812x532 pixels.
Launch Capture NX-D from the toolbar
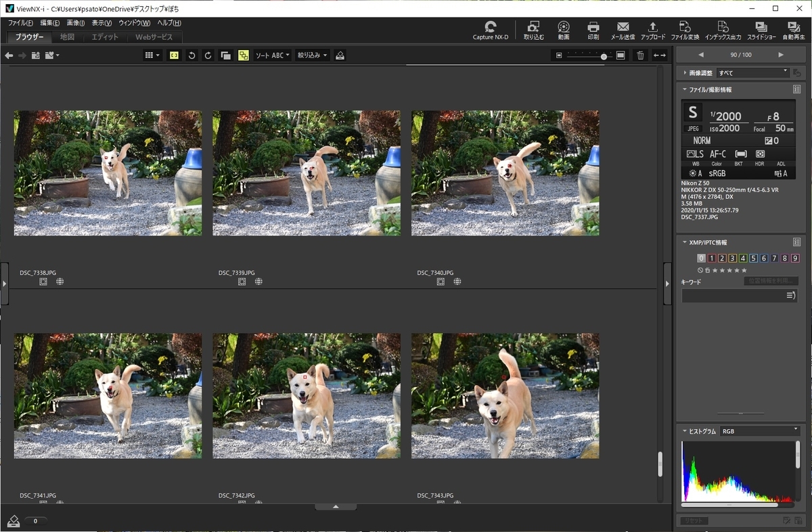(491, 30)
